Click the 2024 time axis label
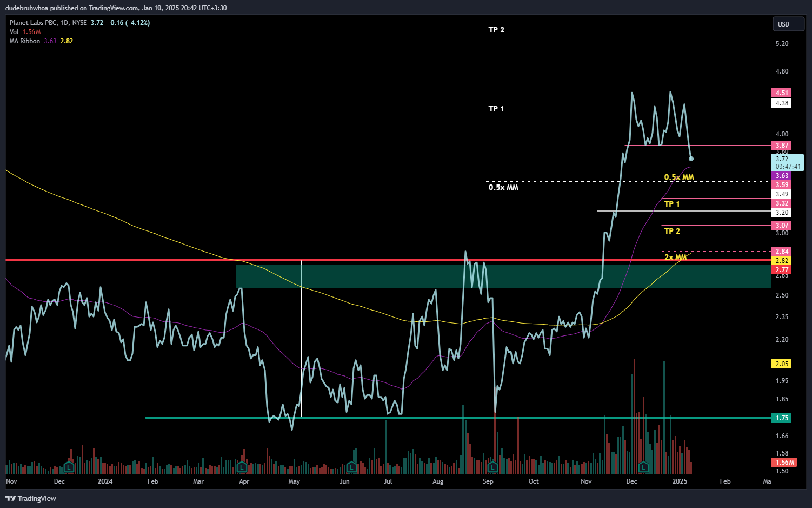 [105, 481]
